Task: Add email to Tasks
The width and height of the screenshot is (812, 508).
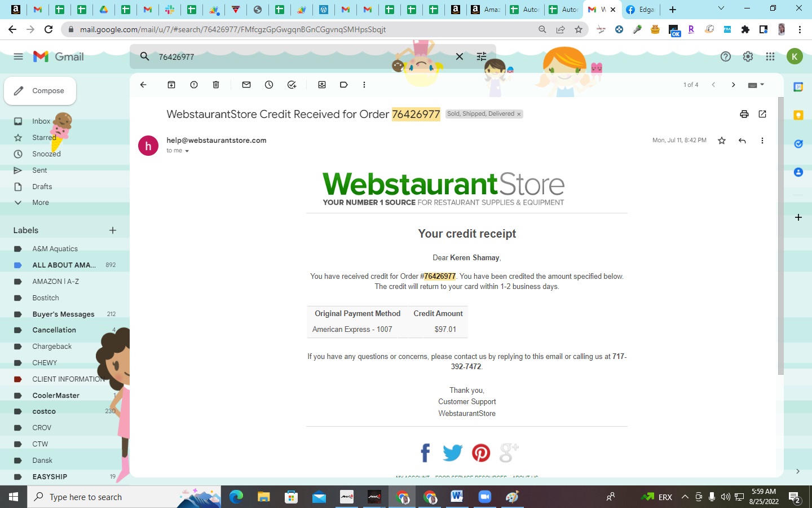Action: (x=292, y=85)
